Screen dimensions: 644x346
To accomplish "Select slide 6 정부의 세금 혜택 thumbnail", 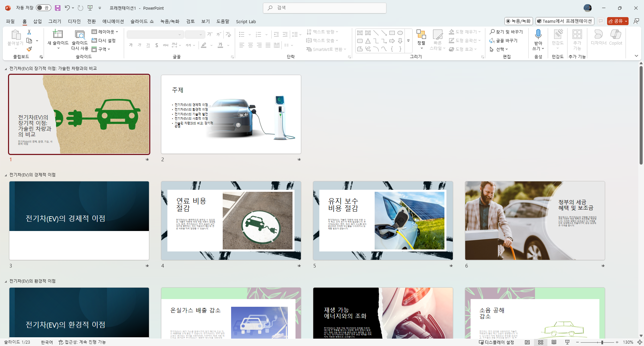I will [535, 221].
